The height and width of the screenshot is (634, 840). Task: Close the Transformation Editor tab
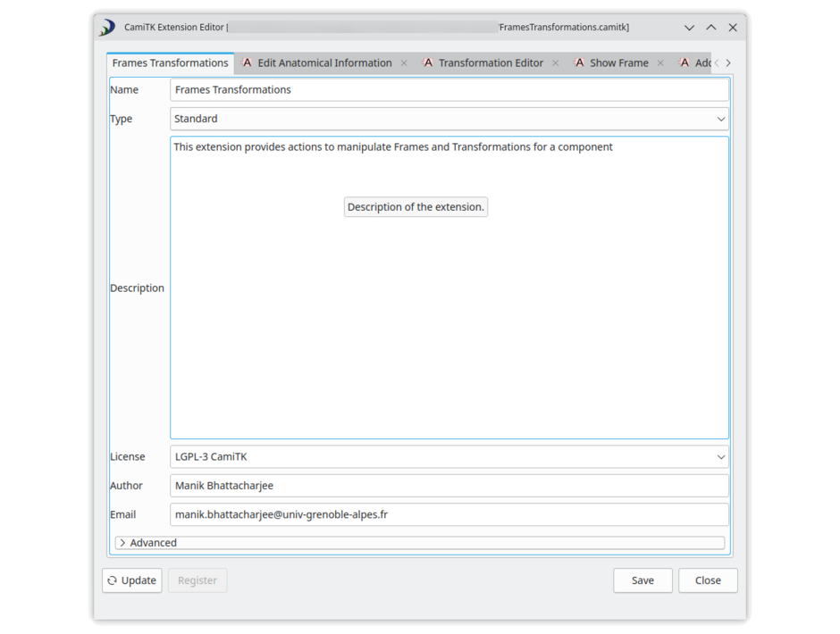click(556, 63)
